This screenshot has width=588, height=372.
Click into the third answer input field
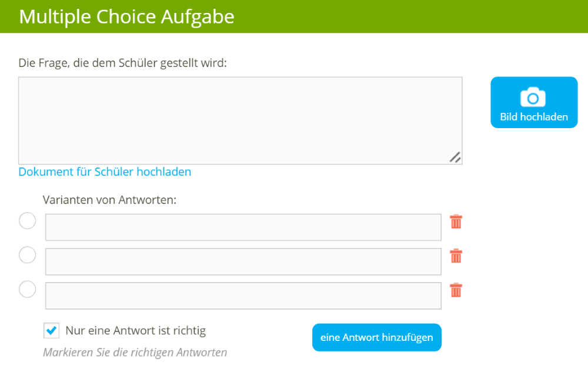243,296
